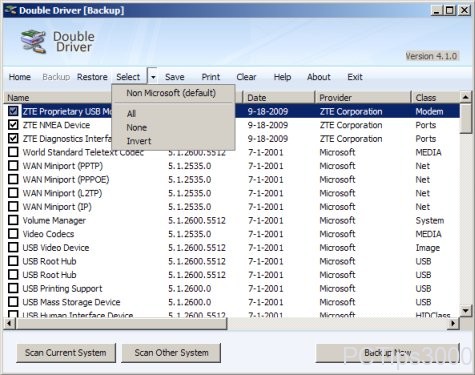Click horizontal scrollbar left arrow

pyautogui.click(x=9, y=323)
